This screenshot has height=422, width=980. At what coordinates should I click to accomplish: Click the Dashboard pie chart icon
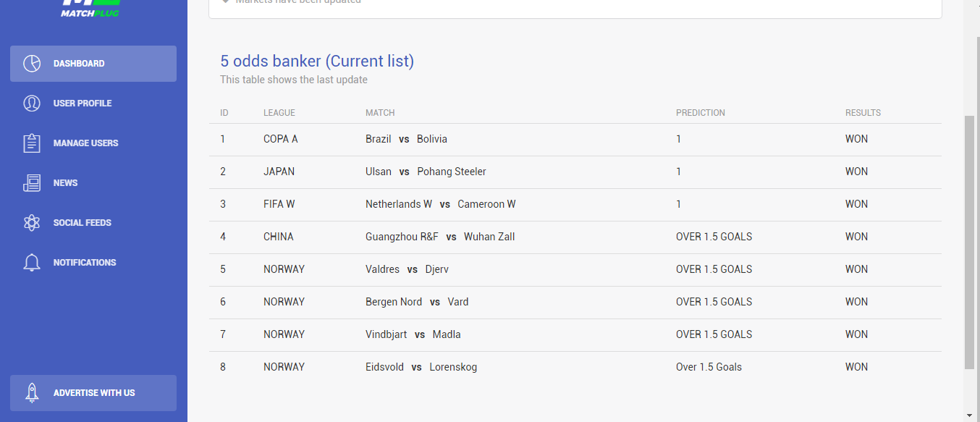coord(32,64)
